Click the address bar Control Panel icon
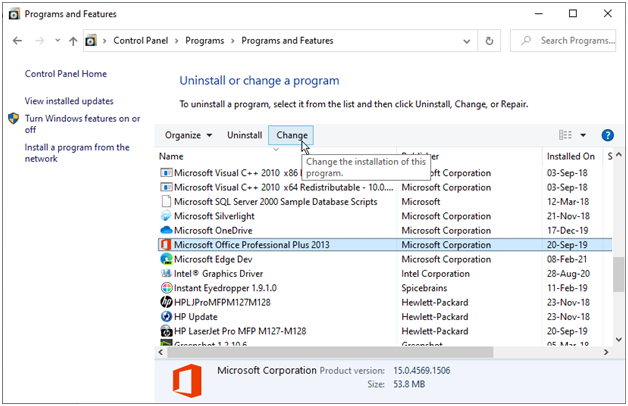Screen dimensions: 628x406 [91, 40]
